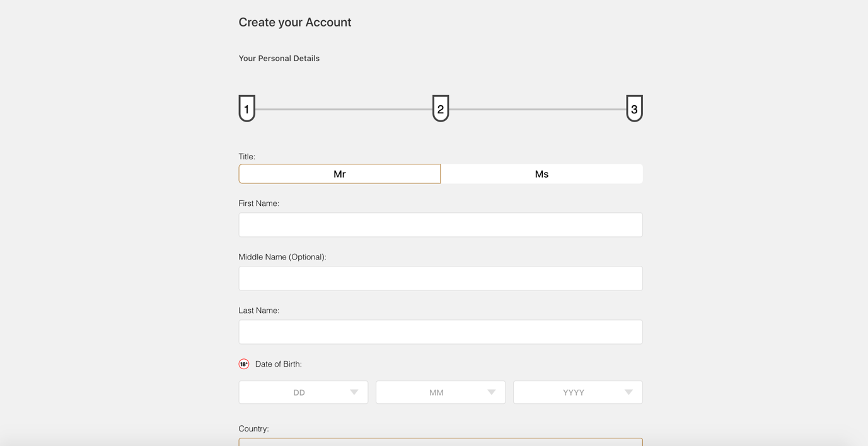Click the 18+ age restriction icon

[244, 364]
